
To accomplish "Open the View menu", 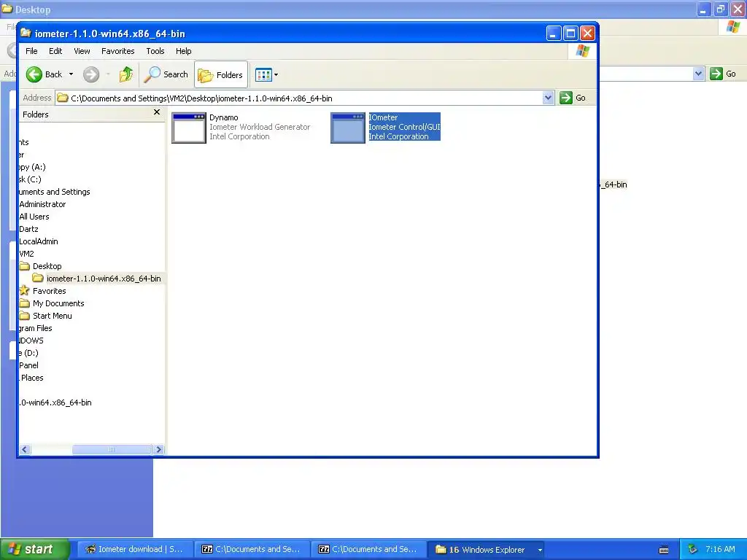I will (82, 51).
